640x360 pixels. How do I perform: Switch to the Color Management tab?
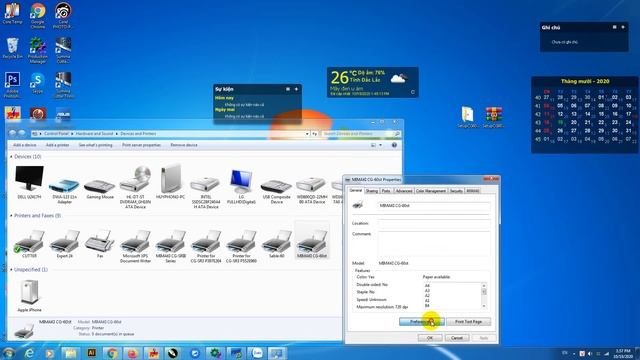[431, 191]
